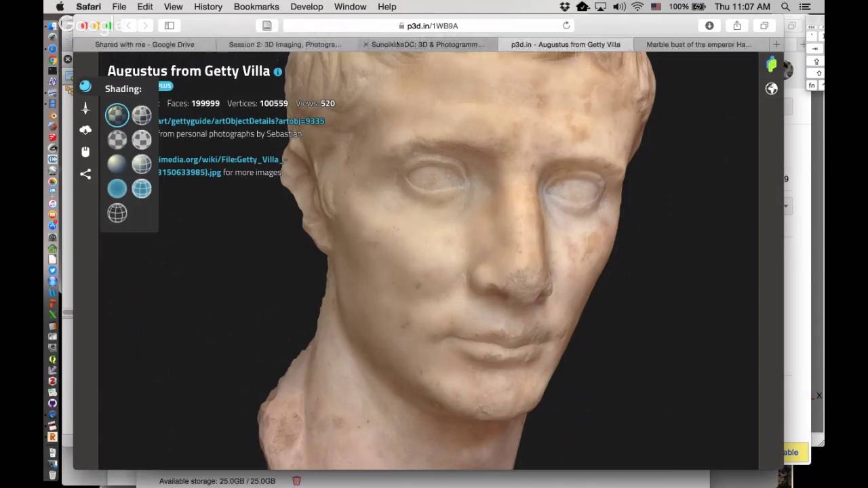Switch to 'SunoikisisDC: 3D & Photogramm' tab

[x=428, y=45]
